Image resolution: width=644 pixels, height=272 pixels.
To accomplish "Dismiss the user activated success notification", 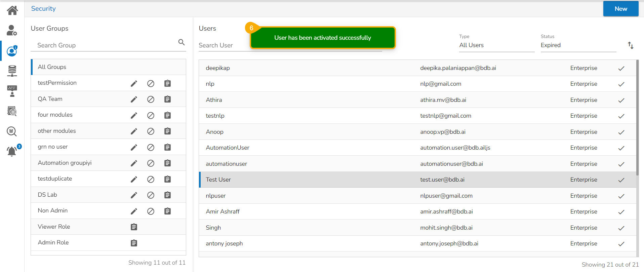I will (322, 38).
